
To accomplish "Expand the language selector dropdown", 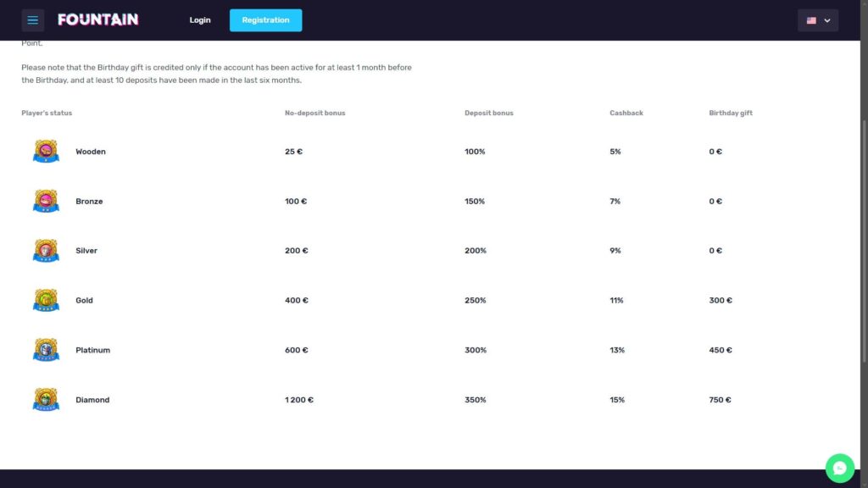I will click(818, 20).
